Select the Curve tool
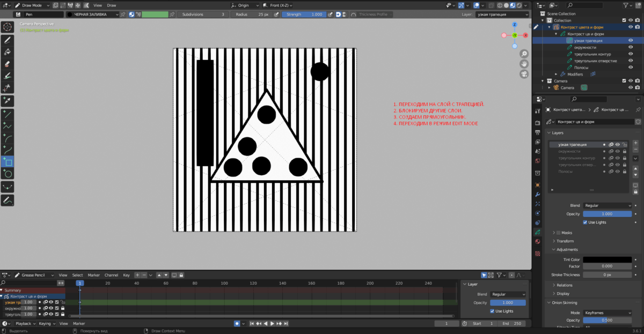 pyautogui.click(x=8, y=150)
